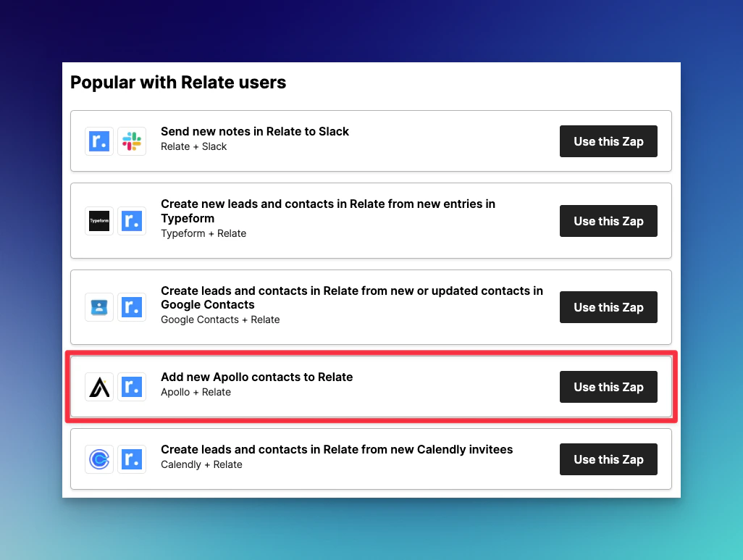Use this Zap for Relate to Slack notes
Screen dimensions: 743x560
tap(608, 141)
